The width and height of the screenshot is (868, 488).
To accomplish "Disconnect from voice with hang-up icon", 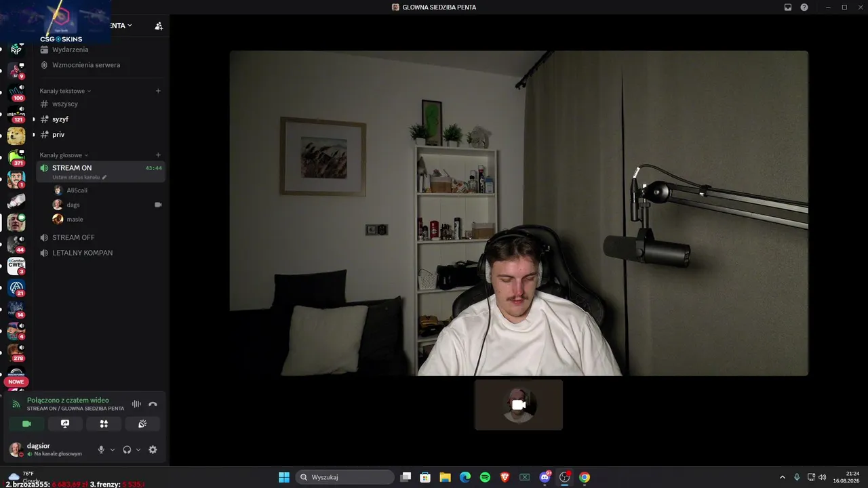I will click(153, 404).
